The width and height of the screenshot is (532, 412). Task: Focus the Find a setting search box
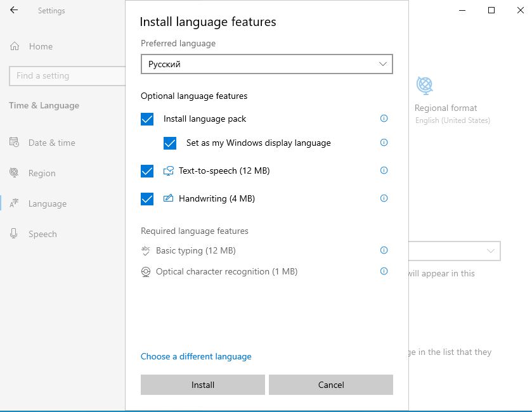click(67, 75)
